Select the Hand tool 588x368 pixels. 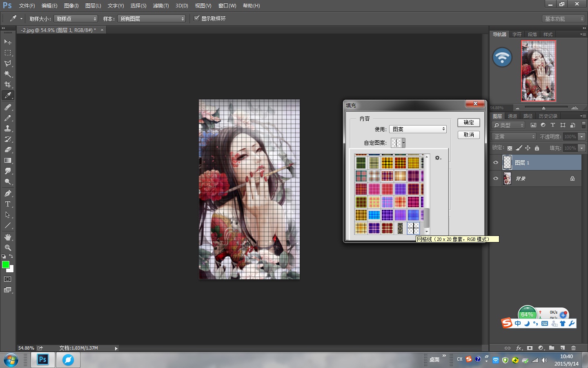coord(8,237)
